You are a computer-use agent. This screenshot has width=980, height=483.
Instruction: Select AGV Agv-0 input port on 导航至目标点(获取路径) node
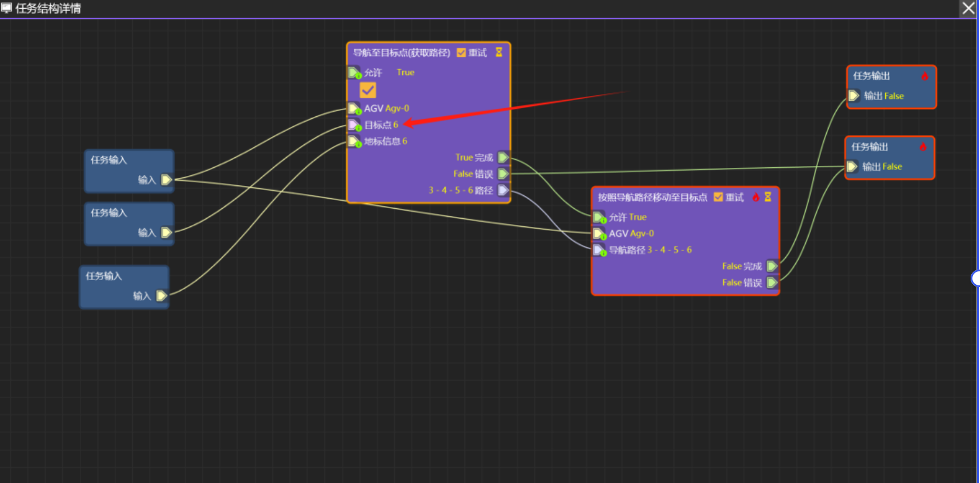354,108
